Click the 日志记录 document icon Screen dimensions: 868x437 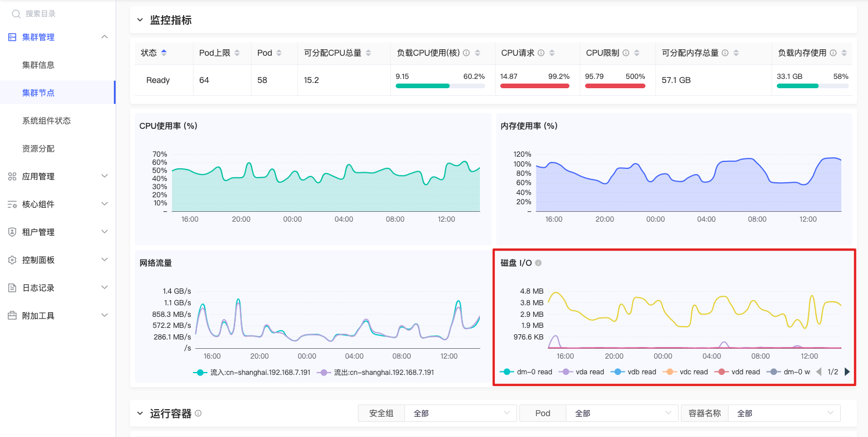[12, 288]
